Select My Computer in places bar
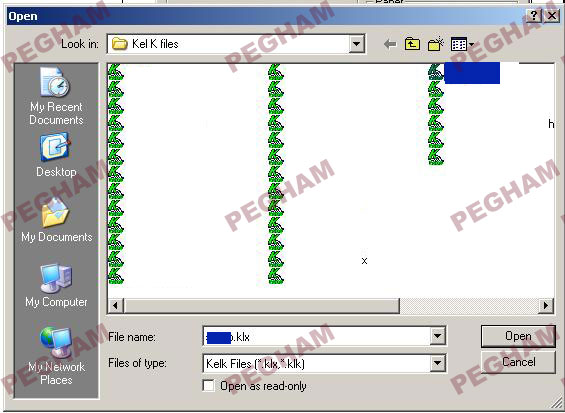This screenshot has width=565, height=413. pyautogui.click(x=56, y=285)
